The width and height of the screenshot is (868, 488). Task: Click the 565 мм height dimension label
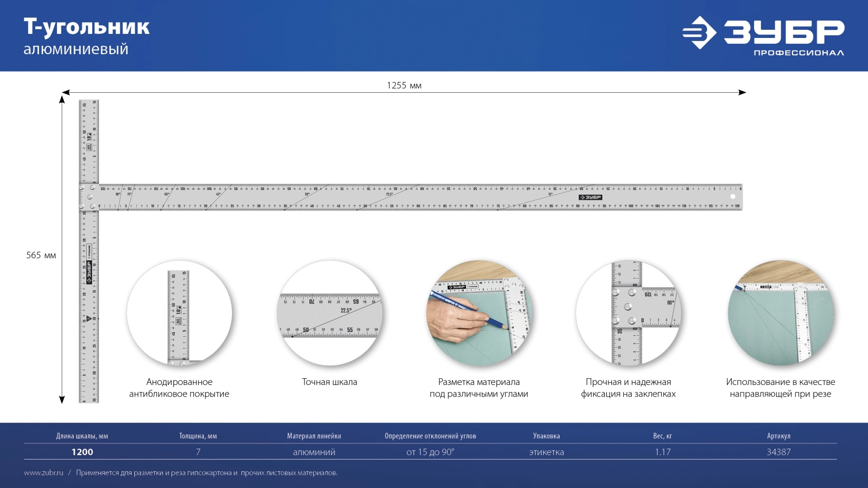click(41, 255)
